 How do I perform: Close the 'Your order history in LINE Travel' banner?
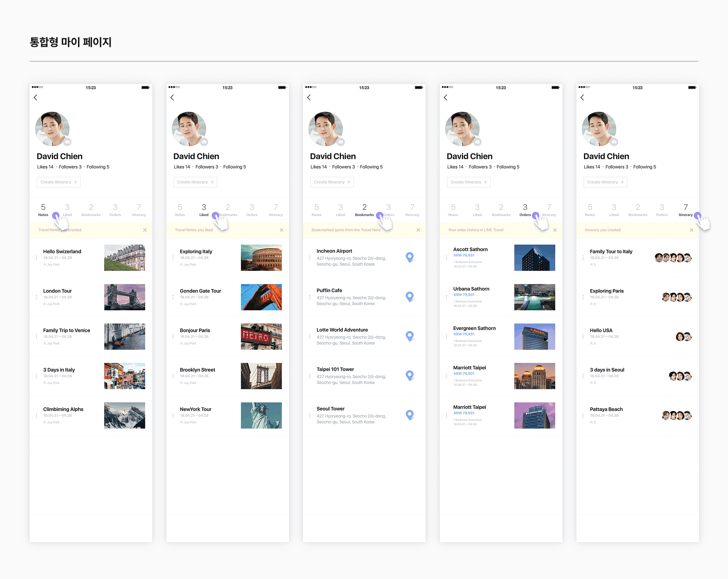[x=555, y=230]
